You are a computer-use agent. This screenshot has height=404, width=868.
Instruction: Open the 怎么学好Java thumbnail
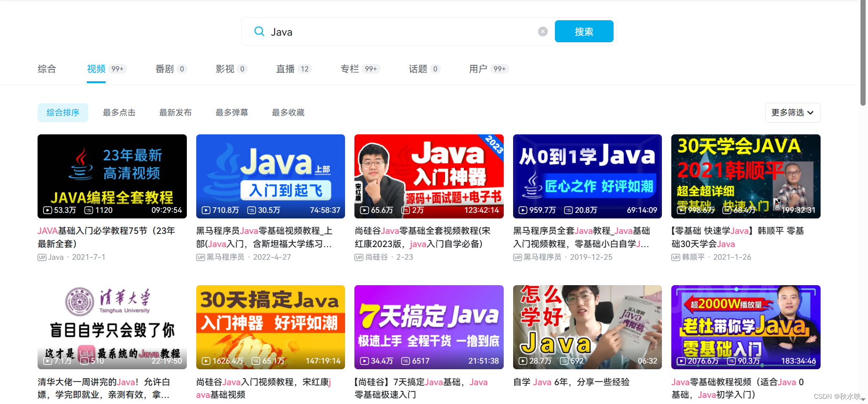(x=587, y=327)
